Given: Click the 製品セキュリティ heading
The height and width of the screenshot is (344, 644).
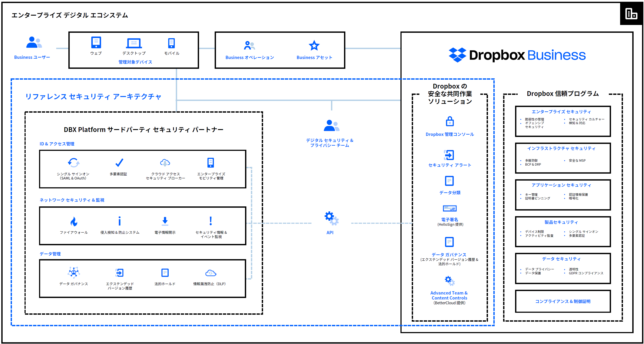Looking at the screenshot, I should (x=561, y=222).
